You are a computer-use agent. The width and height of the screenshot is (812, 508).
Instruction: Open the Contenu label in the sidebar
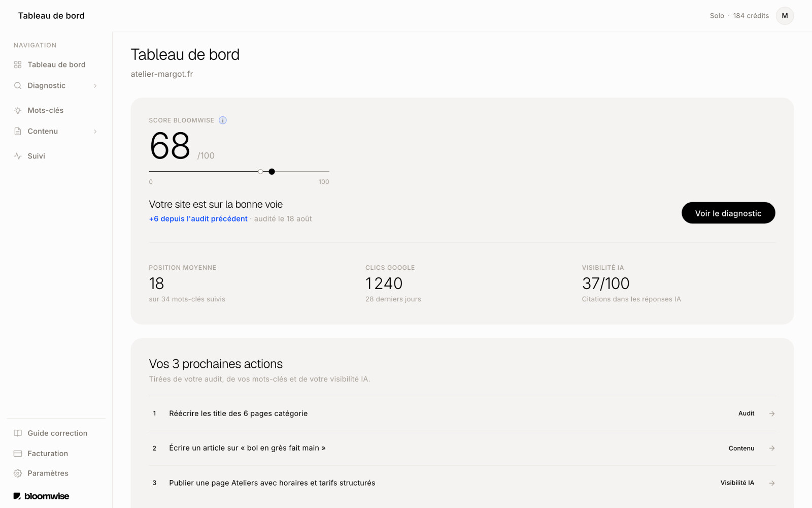tap(43, 131)
